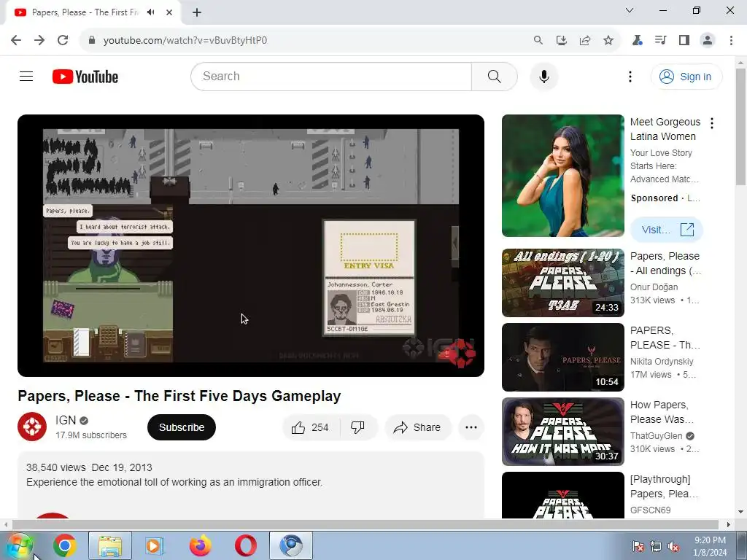Screen dimensions: 747x560
Task: Go back with the browser back arrow
Action: click(16, 40)
